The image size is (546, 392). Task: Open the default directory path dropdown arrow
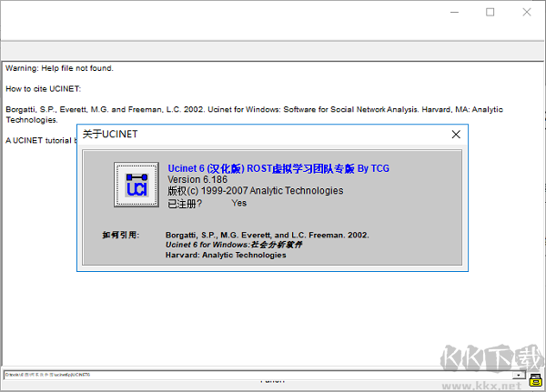[x=519, y=375]
